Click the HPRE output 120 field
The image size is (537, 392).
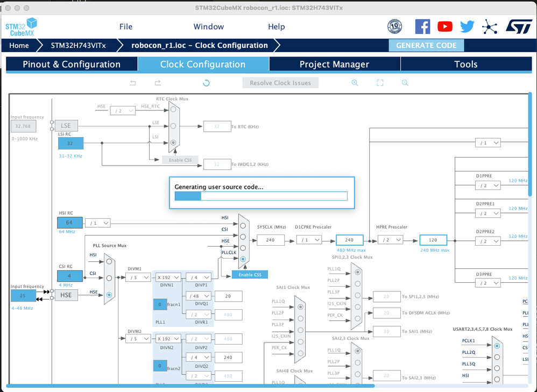click(x=433, y=240)
